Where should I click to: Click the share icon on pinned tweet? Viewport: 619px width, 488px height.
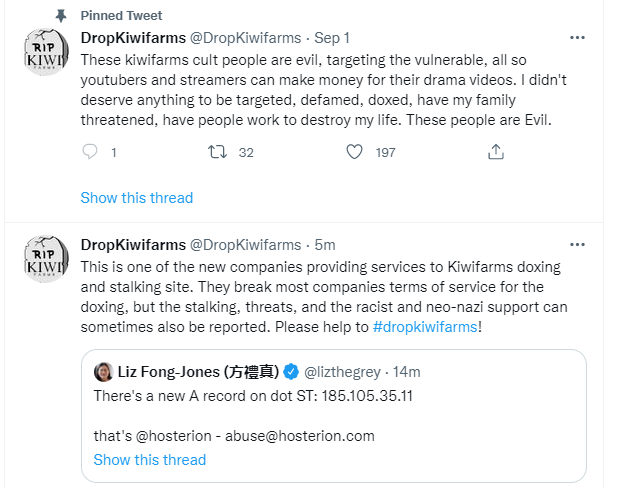(495, 153)
